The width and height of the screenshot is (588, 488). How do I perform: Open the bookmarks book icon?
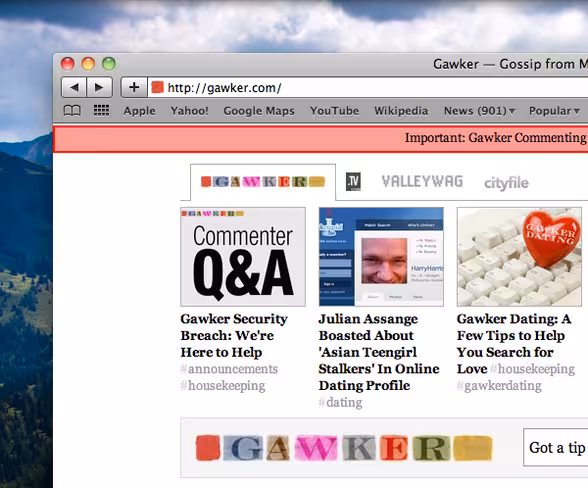pyautogui.click(x=72, y=111)
